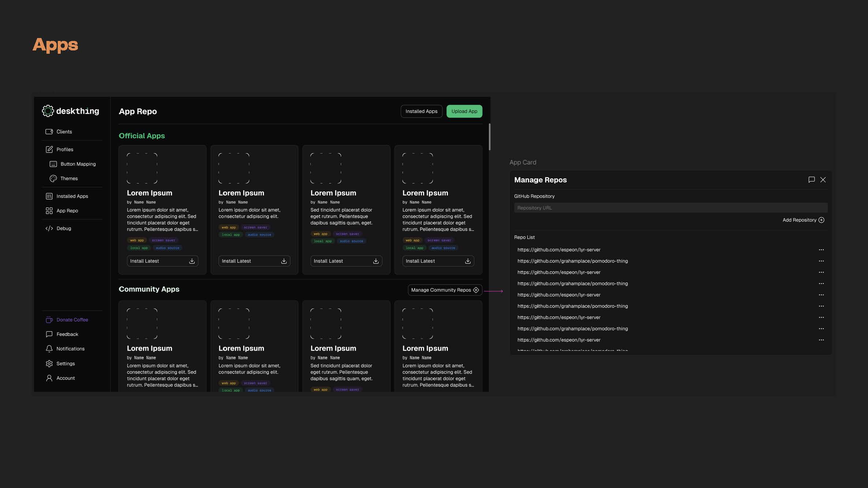Screen dimensions: 868x488
Task: Switch to Installed Apps in sidebar
Action: click(x=72, y=196)
